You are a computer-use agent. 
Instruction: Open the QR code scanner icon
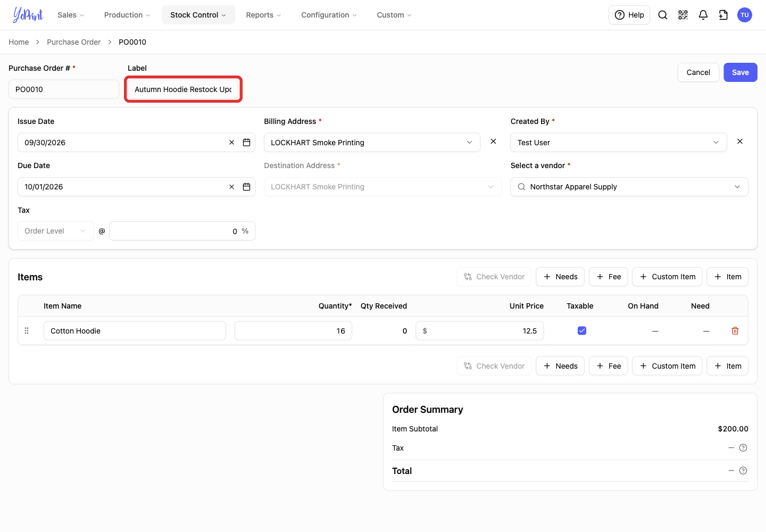[x=683, y=15]
